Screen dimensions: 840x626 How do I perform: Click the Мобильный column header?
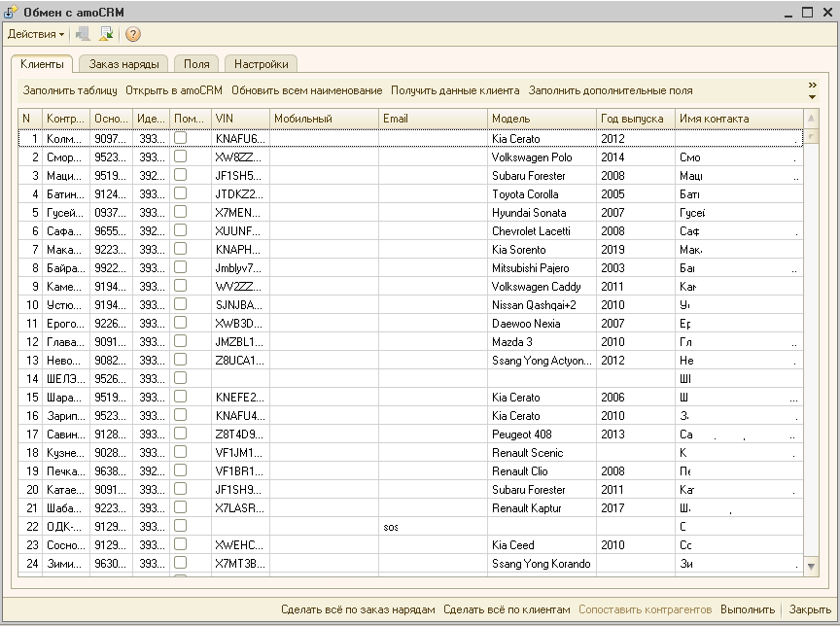pos(324,119)
